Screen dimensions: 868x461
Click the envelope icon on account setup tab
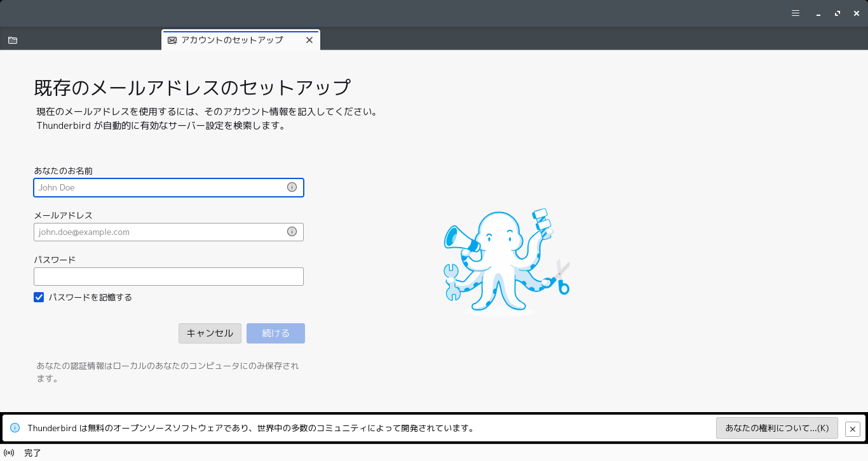[x=172, y=40]
